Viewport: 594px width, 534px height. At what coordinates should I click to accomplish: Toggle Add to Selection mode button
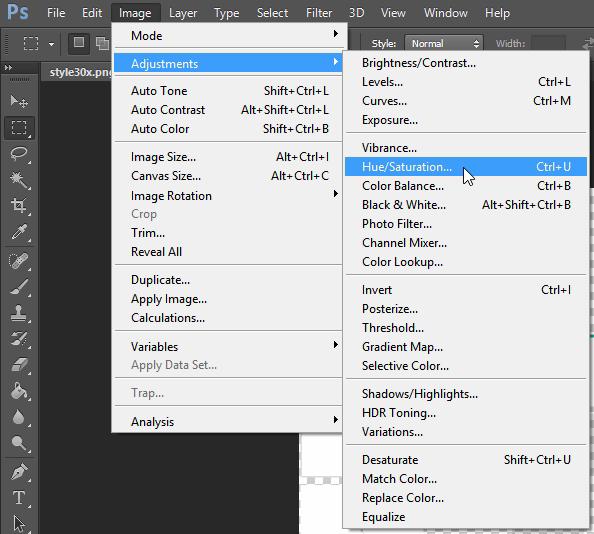click(x=102, y=43)
